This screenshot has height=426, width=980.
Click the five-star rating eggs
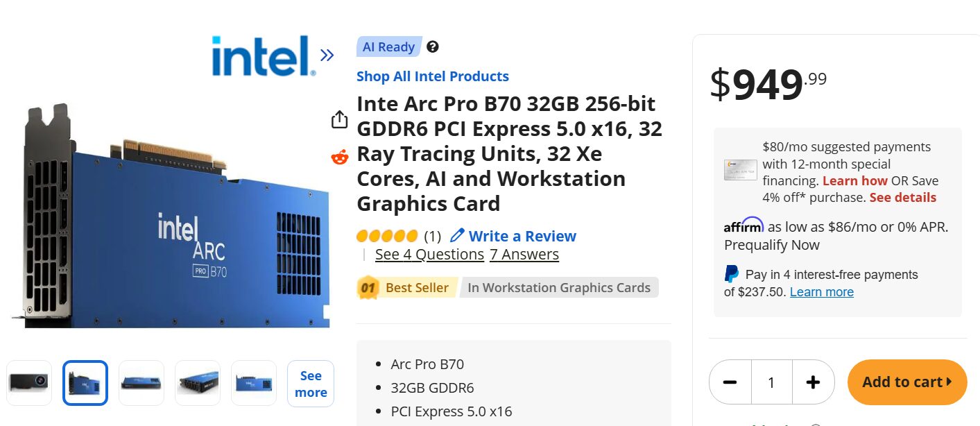387,236
